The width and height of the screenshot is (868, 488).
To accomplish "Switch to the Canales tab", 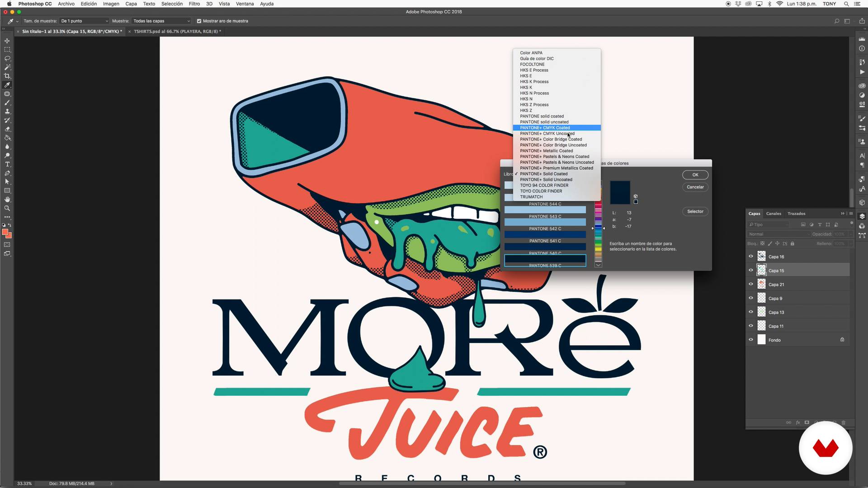I will (x=773, y=213).
